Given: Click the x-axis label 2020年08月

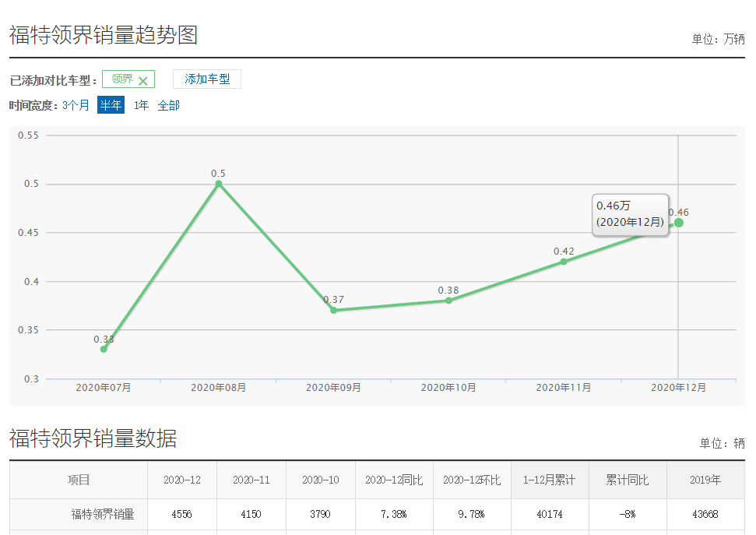Looking at the screenshot, I should (x=219, y=387).
